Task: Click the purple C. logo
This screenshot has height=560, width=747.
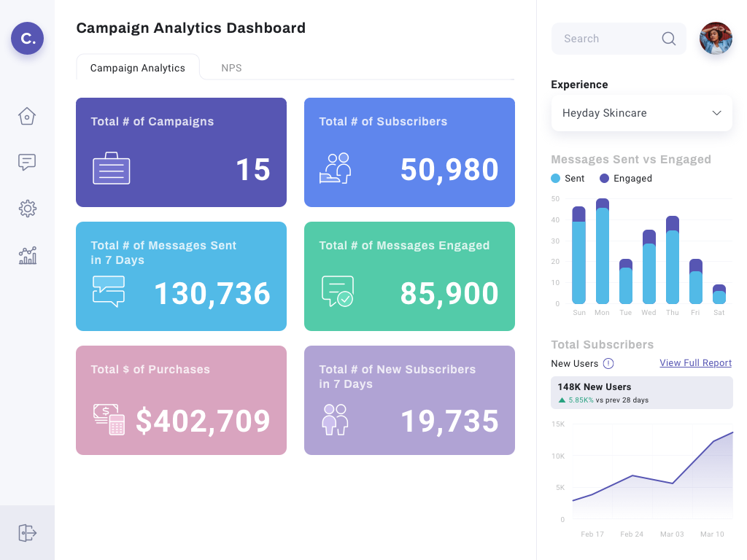Action: [27, 39]
